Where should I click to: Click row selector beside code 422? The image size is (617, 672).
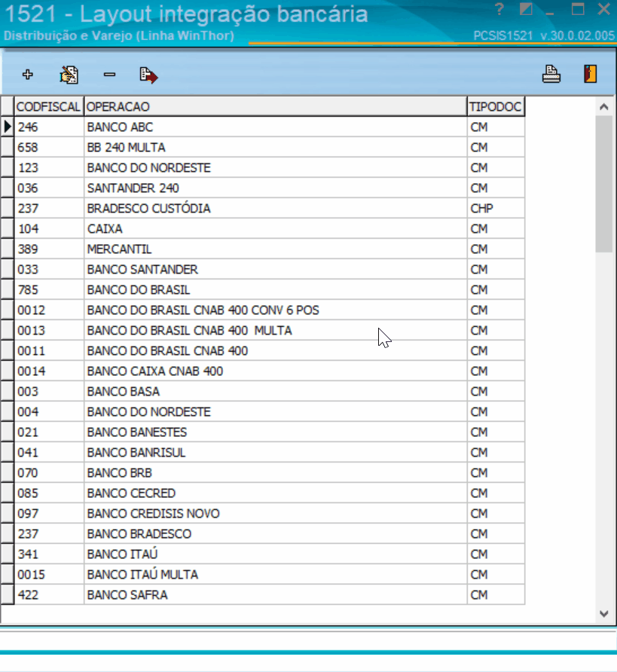pos(8,595)
